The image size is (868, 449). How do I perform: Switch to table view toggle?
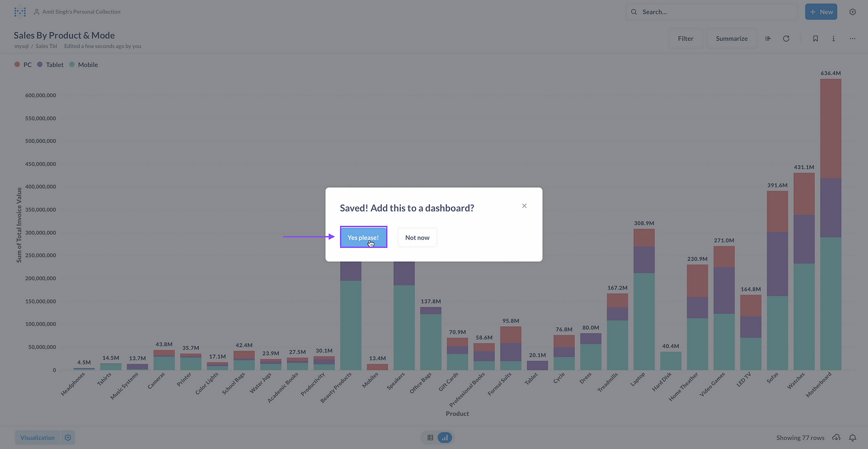click(430, 438)
